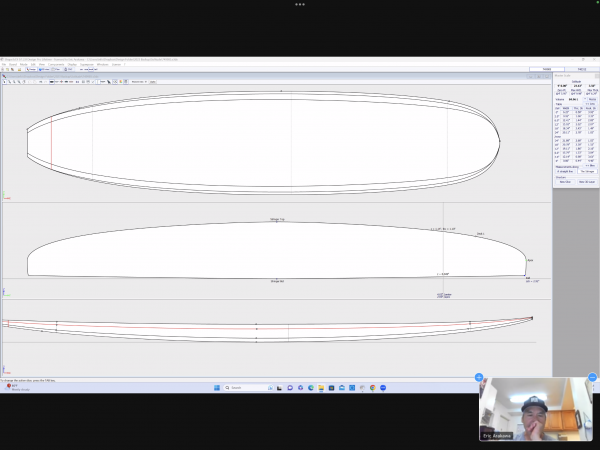Click the New Slice button
Image resolution: width=600 pixels, height=450 pixels.
(563, 181)
